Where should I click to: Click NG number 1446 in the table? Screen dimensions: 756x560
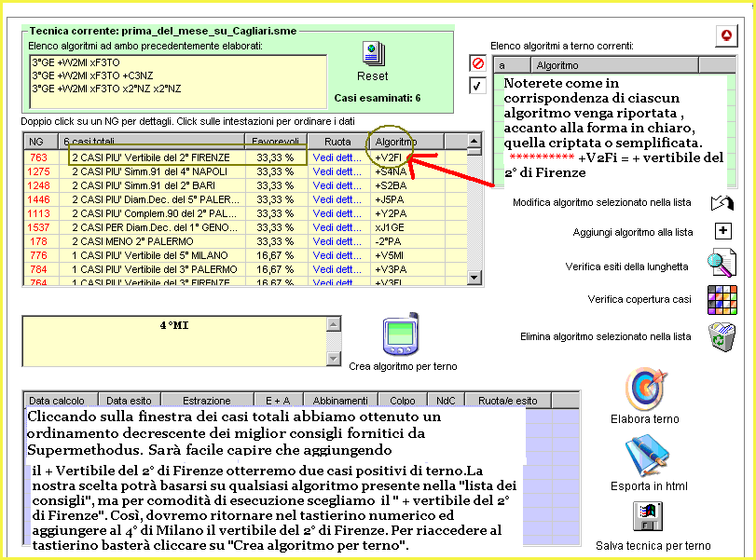click(38, 199)
